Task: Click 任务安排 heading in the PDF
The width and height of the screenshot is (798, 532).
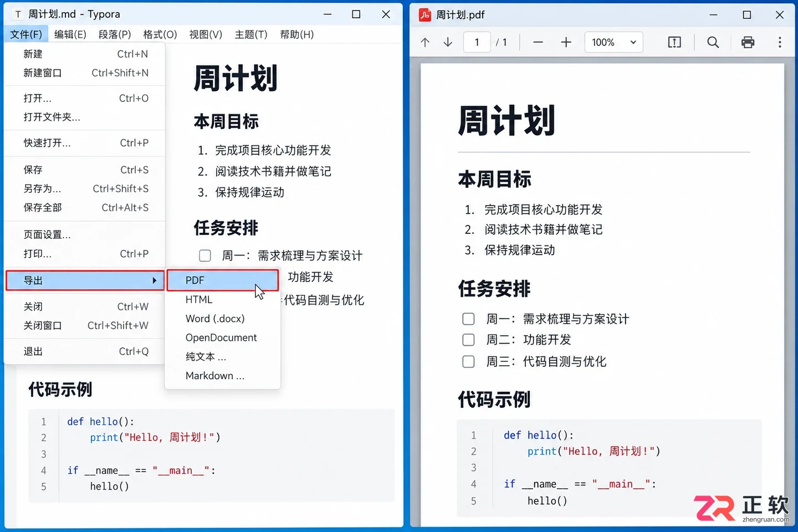Action: point(494,289)
